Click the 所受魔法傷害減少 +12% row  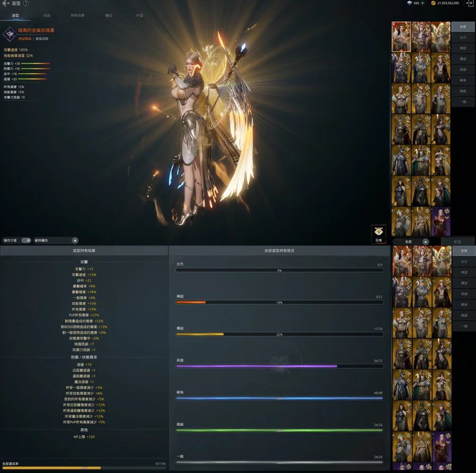pos(84,416)
